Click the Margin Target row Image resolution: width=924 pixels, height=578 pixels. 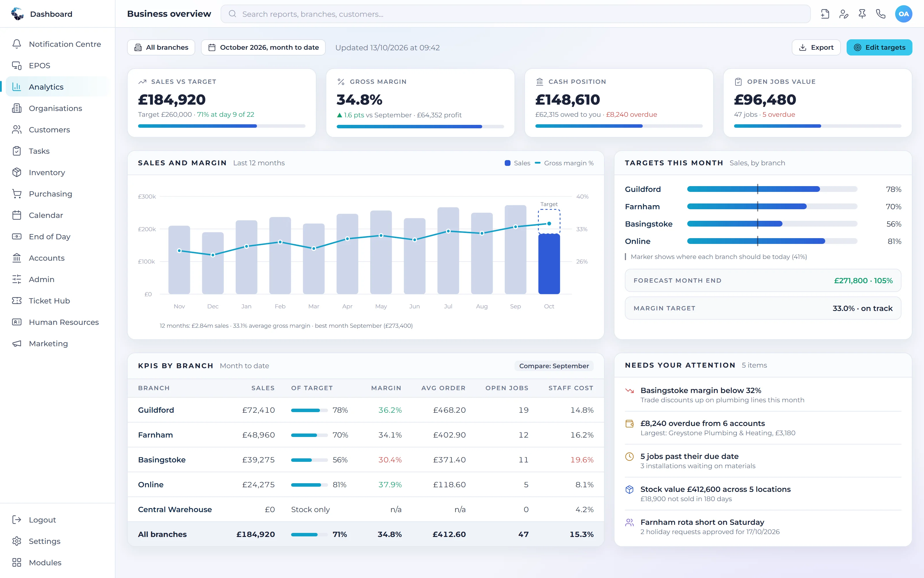pos(763,308)
